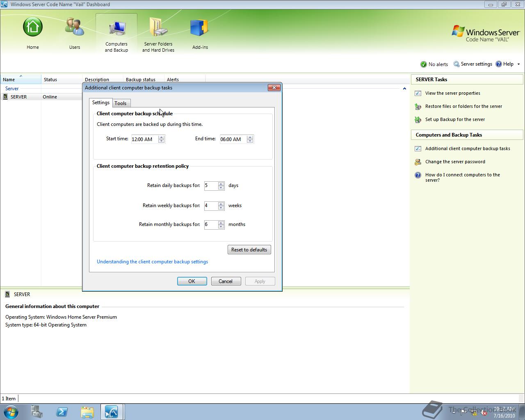
Task: Click View the server properties task
Action: click(452, 93)
